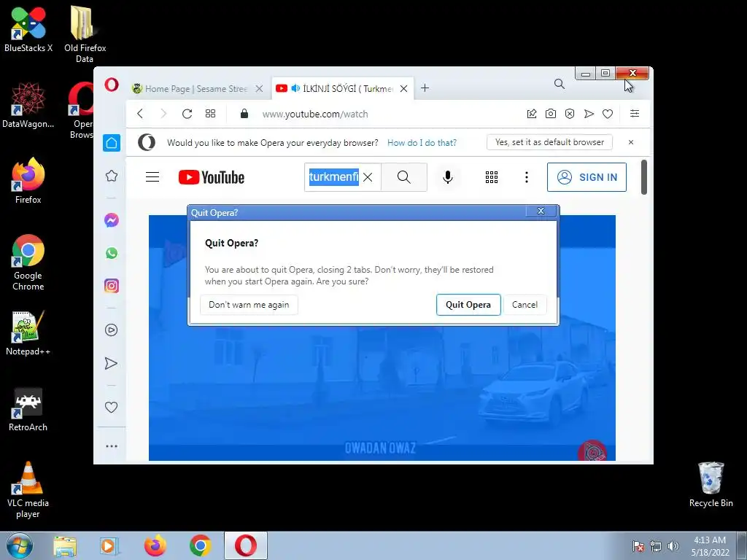747x560 pixels.
Task: Reload the current page
Action: coord(187,114)
